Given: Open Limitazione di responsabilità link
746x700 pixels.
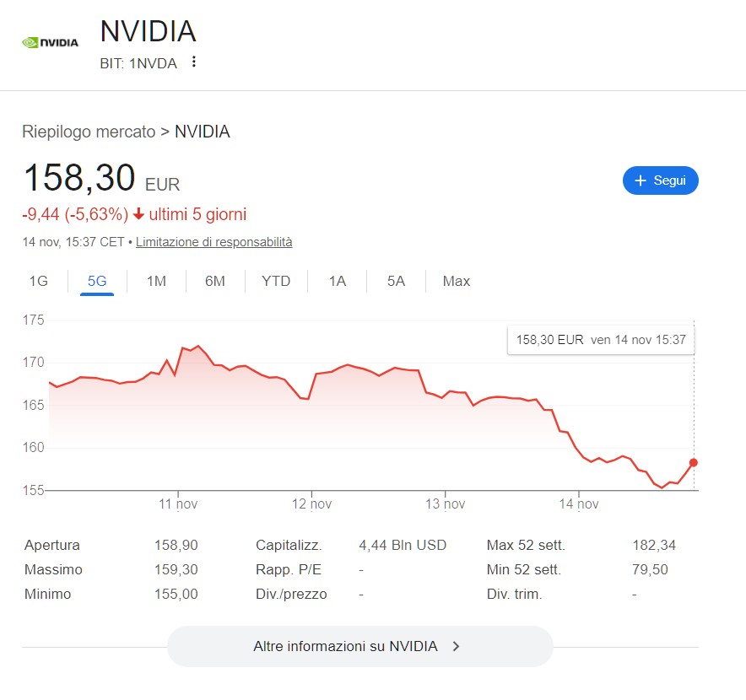Looking at the screenshot, I should [x=214, y=242].
